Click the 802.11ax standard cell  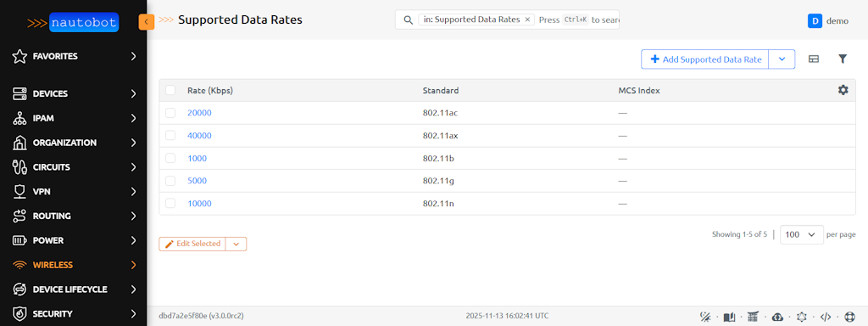[441, 136]
